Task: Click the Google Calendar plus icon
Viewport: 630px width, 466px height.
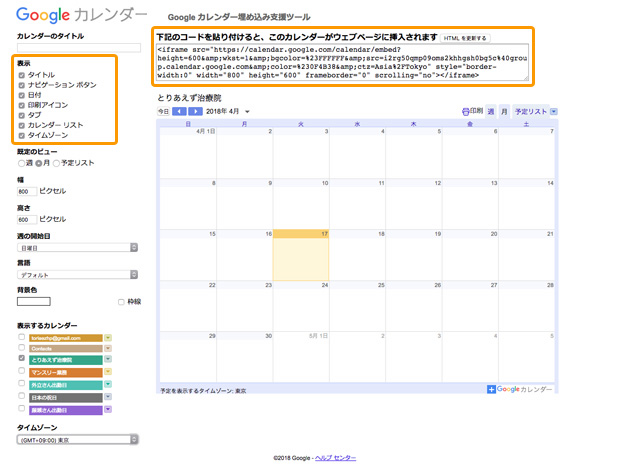Action: click(x=491, y=389)
